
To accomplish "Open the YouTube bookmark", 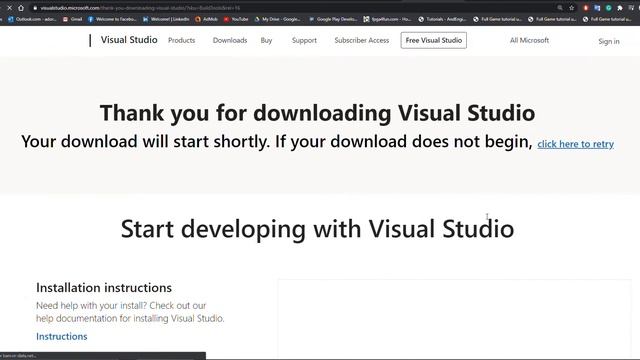I will [x=236, y=19].
